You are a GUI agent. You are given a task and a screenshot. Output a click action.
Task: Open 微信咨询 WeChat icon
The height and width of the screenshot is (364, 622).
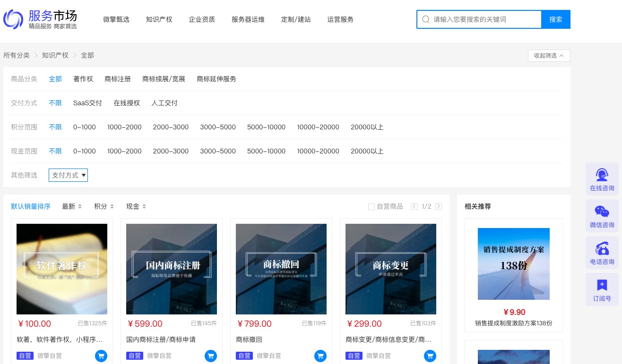pyautogui.click(x=602, y=212)
